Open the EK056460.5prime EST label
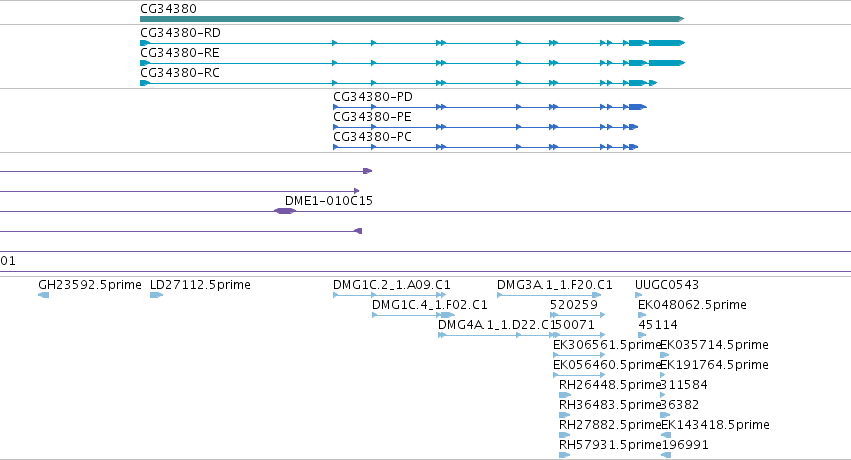The width and height of the screenshot is (851, 460). [x=607, y=366]
